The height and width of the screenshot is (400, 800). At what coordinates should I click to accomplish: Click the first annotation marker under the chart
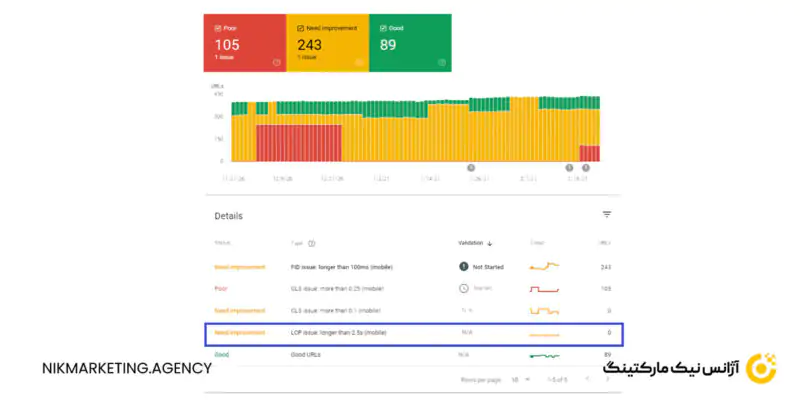coord(471,168)
